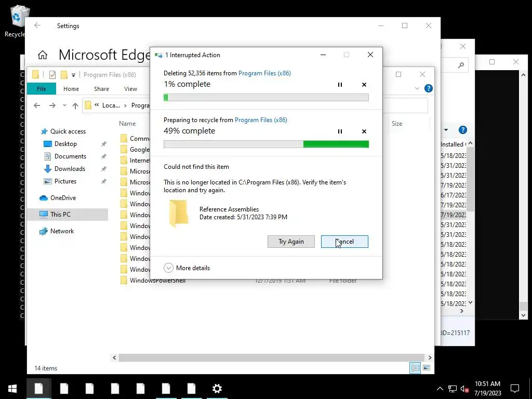Viewport: 532px width, 399px height.
Task: Sort files by the Name column header
Action: pos(127,124)
